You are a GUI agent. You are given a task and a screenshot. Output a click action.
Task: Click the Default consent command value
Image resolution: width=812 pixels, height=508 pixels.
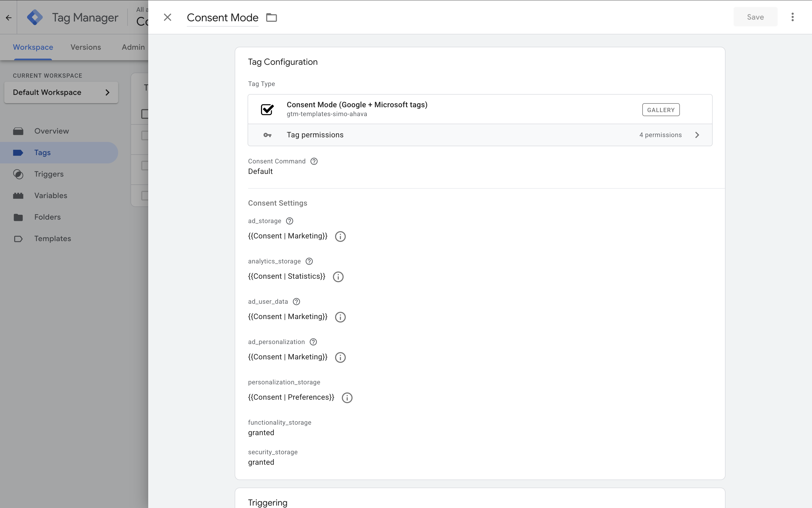[x=260, y=171]
